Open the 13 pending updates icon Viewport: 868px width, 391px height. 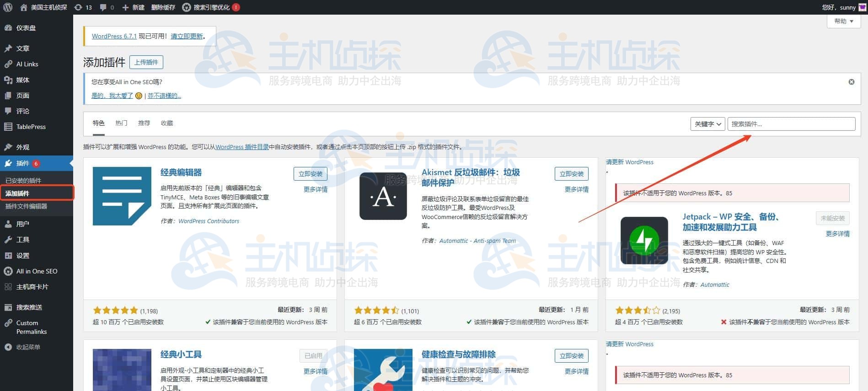tap(83, 7)
